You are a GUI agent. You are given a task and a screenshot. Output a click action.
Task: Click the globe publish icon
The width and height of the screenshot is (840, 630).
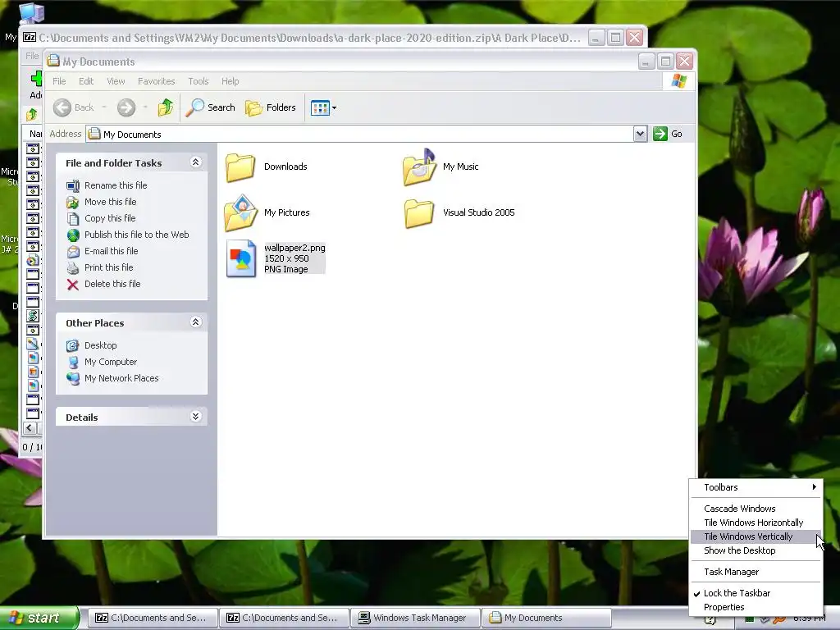tap(73, 235)
